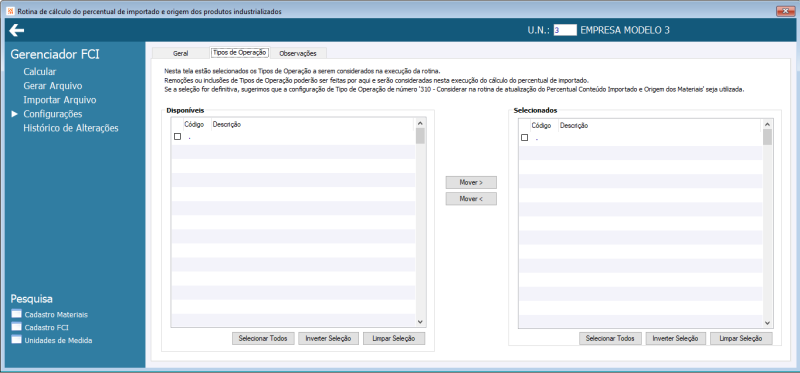Click Selecionar Todos under Selecionados

coord(610,338)
